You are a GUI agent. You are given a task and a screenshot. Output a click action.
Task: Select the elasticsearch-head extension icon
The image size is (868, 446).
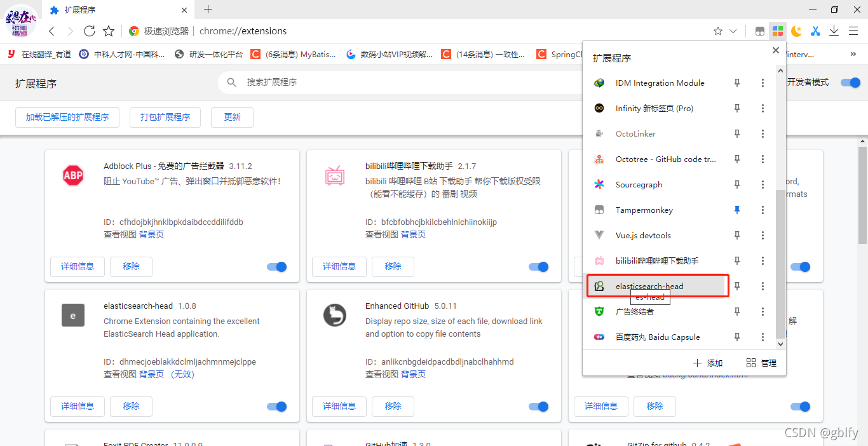coord(599,286)
